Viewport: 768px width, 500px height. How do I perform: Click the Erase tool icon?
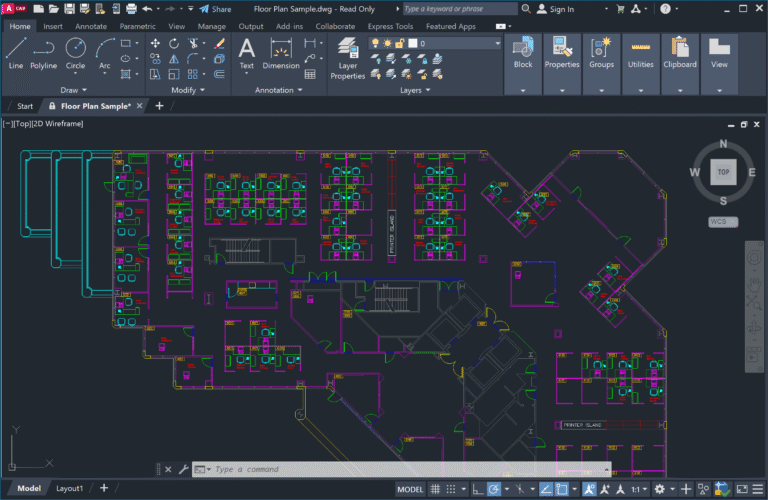(219, 44)
